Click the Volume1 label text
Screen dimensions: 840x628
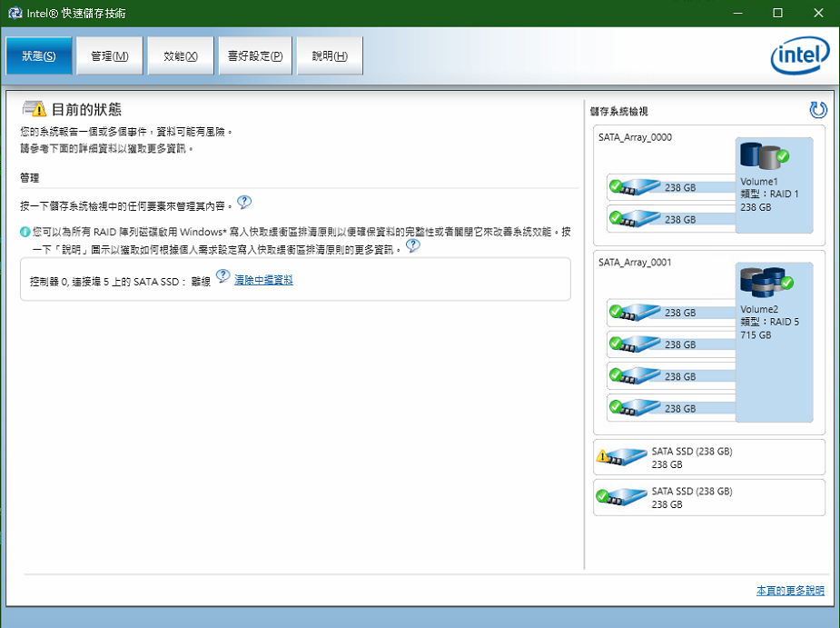pyautogui.click(x=759, y=182)
